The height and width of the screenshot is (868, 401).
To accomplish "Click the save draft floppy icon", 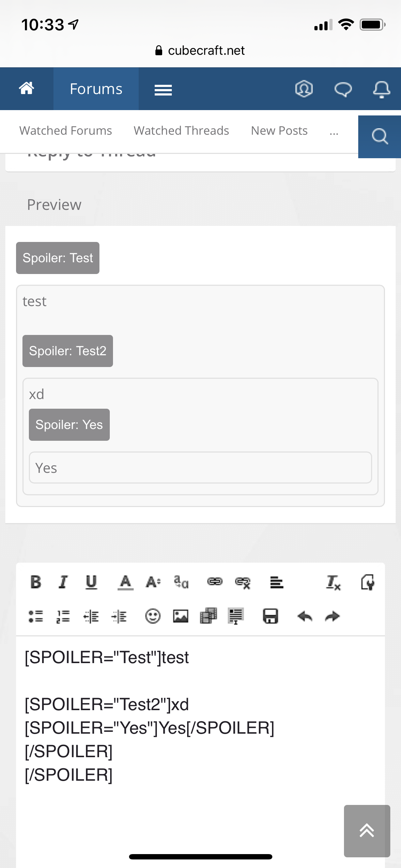I will pos(271,616).
